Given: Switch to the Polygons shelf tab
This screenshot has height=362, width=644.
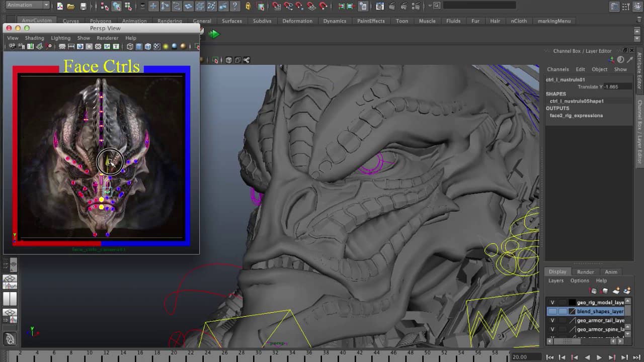Looking at the screenshot, I should [x=101, y=21].
